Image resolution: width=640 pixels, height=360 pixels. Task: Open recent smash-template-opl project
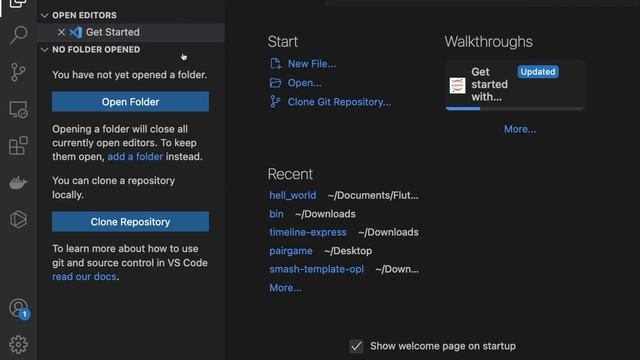pyautogui.click(x=316, y=269)
